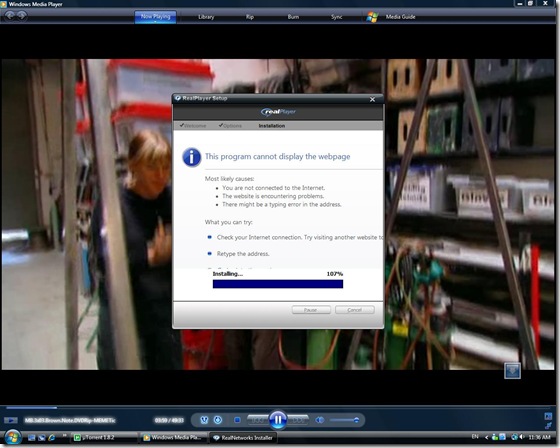Toggle repeat mode in player controls
560x448 pixels.
coord(218,420)
